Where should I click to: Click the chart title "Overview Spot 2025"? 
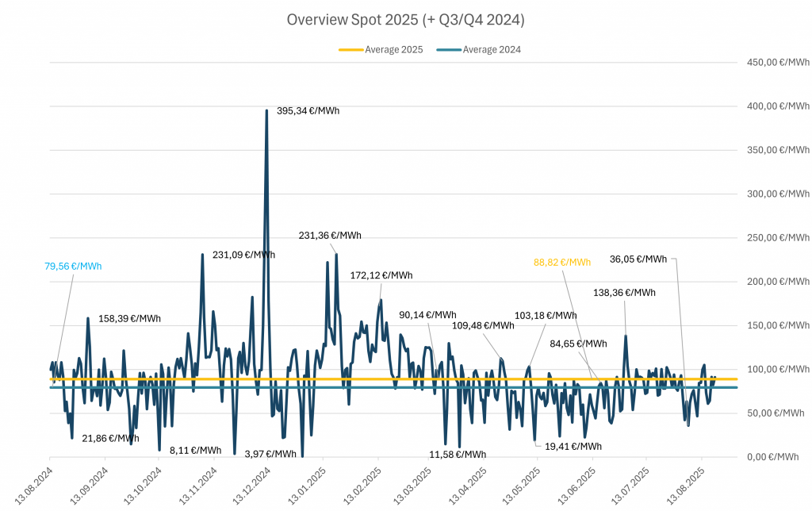(x=405, y=20)
